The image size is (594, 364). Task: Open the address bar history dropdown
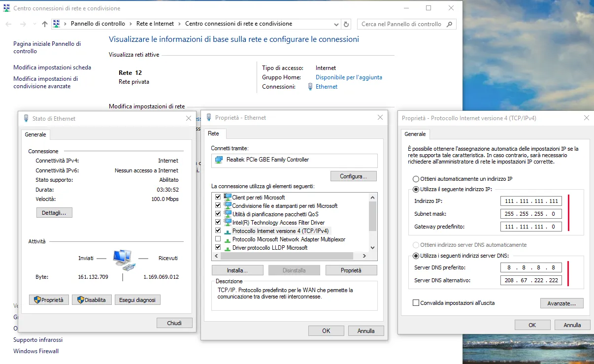336,24
